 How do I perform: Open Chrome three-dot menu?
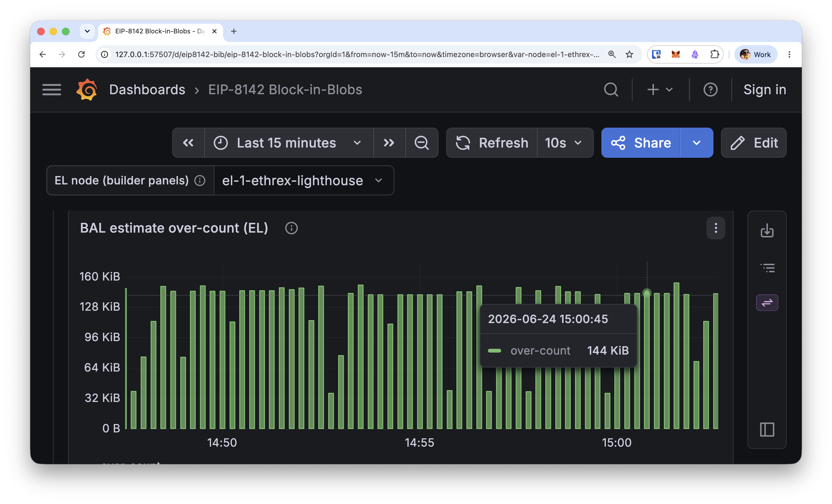pyautogui.click(x=789, y=54)
